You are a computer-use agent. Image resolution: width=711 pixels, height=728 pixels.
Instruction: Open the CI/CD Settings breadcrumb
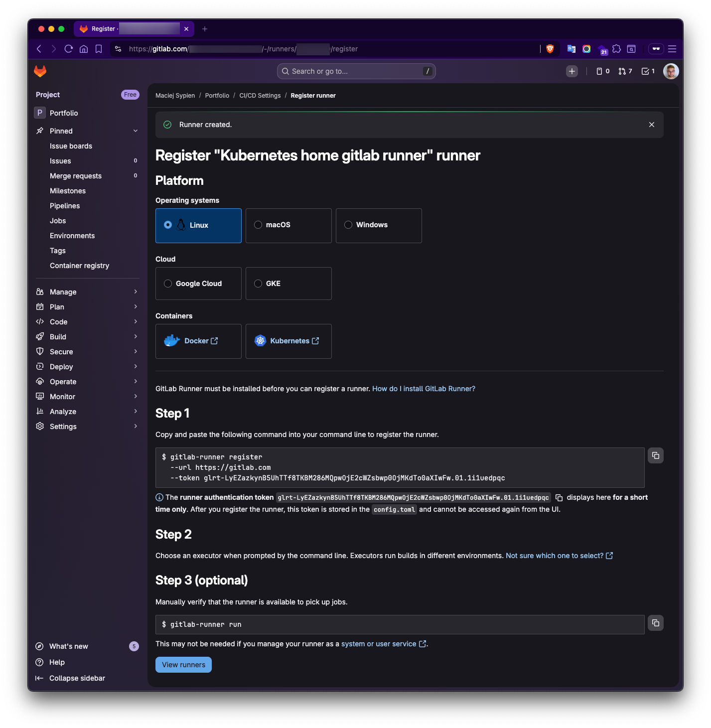[260, 95]
